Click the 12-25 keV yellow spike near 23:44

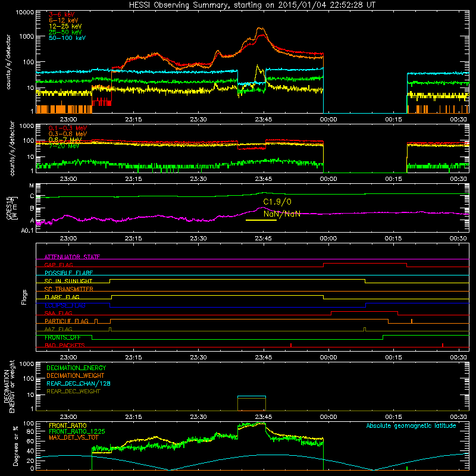coord(258,67)
